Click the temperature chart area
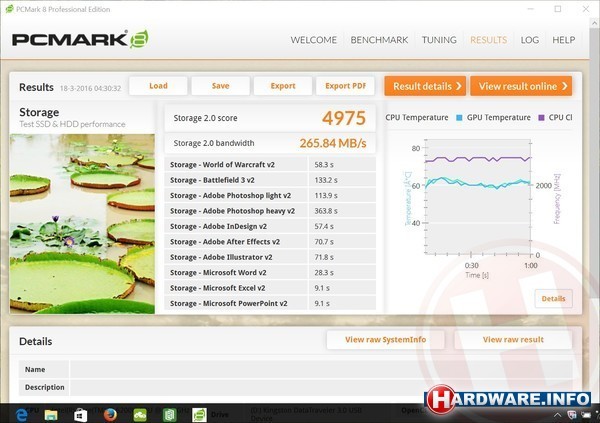The width and height of the screenshot is (600, 423). (x=478, y=197)
